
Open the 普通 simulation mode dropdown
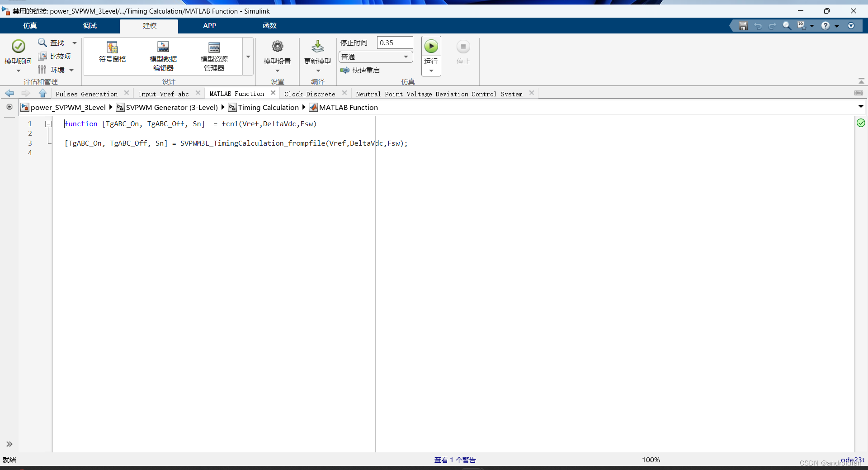[376, 57]
